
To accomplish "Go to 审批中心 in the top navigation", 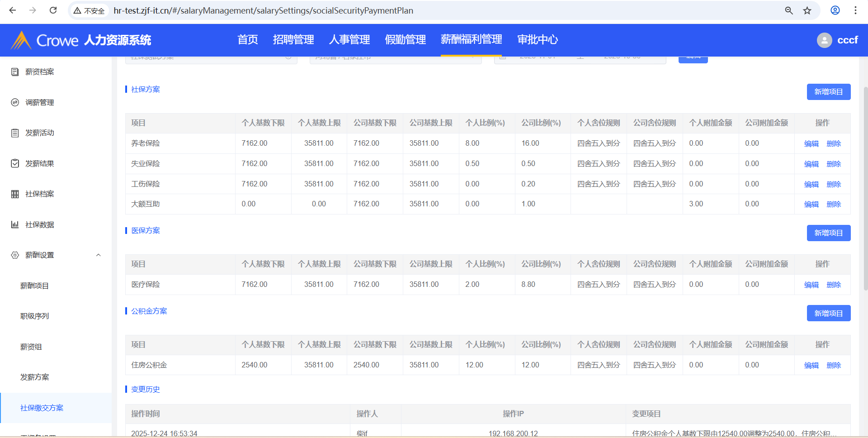I will tap(537, 40).
